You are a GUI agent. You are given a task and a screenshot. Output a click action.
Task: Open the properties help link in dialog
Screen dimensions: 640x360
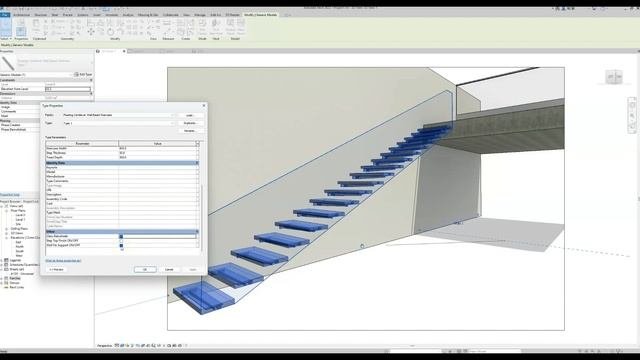[63, 260]
